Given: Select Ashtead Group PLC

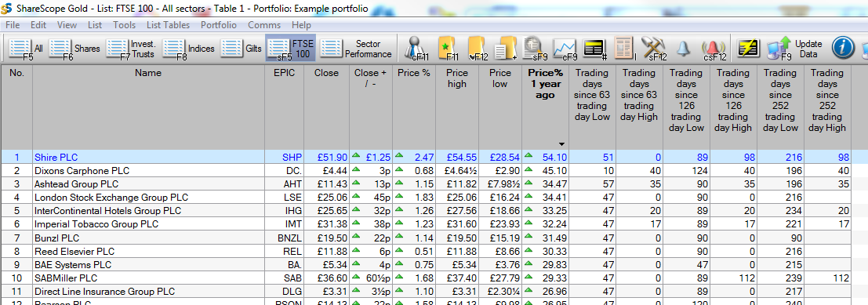Looking at the screenshot, I should [x=76, y=184].
